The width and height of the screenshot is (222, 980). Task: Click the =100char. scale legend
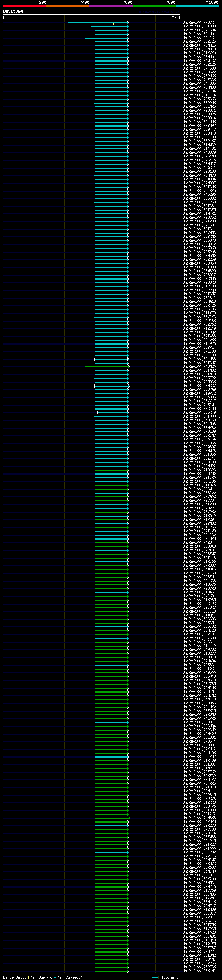[164, 977]
